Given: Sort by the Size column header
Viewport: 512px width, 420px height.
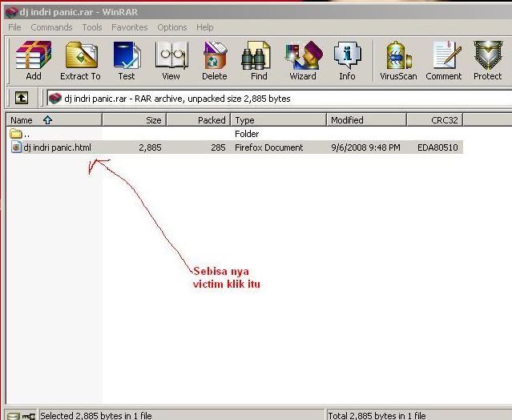Looking at the screenshot, I should [x=135, y=120].
